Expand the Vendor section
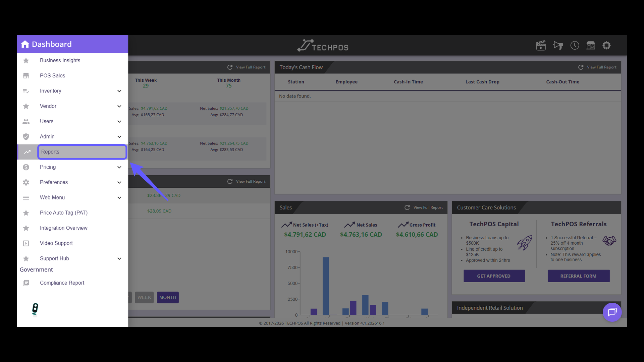Image resolution: width=644 pixels, height=362 pixels. point(119,106)
